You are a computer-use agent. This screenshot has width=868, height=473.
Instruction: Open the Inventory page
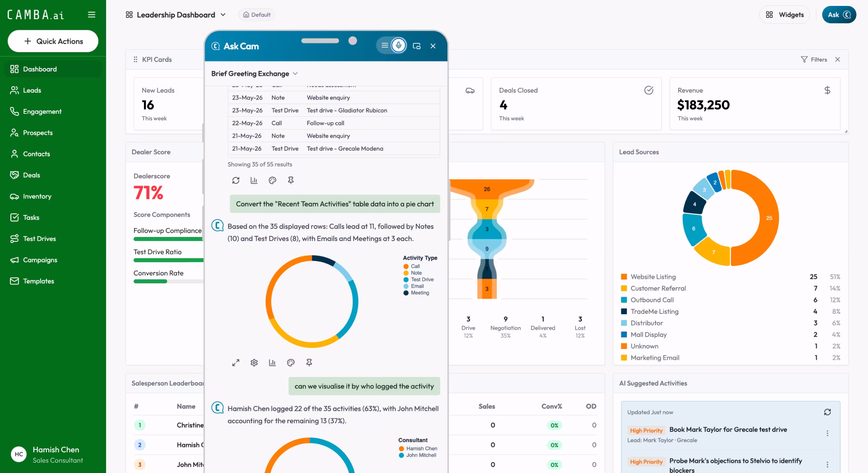53,196
